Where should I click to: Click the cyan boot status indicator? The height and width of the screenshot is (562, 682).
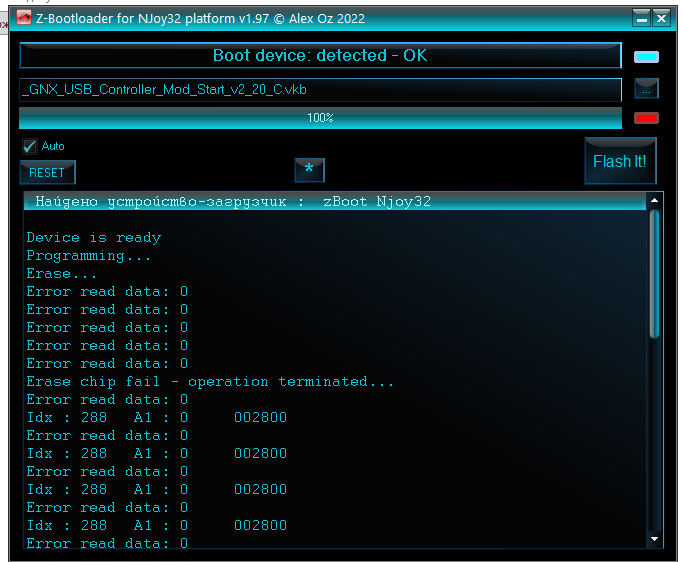tap(646, 57)
